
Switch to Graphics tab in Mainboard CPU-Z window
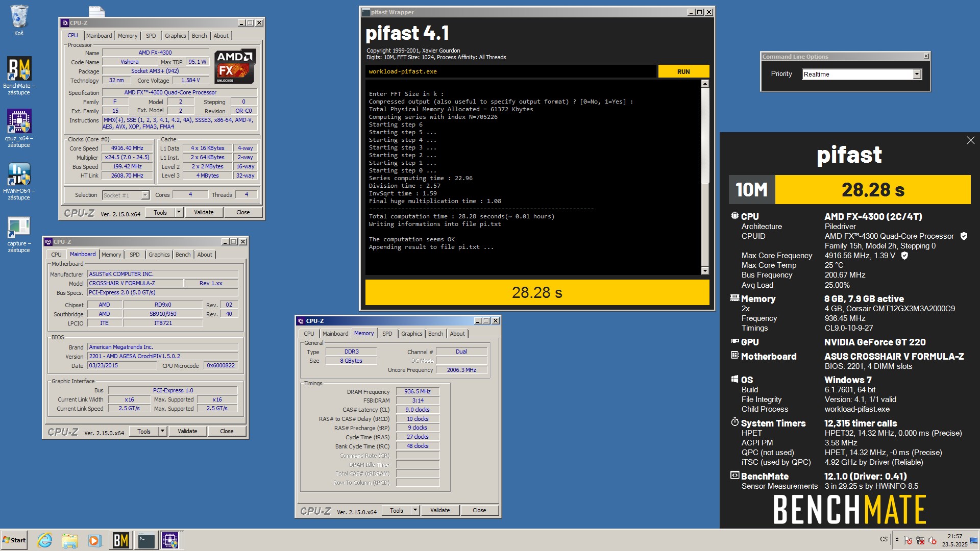coord(159,255)
